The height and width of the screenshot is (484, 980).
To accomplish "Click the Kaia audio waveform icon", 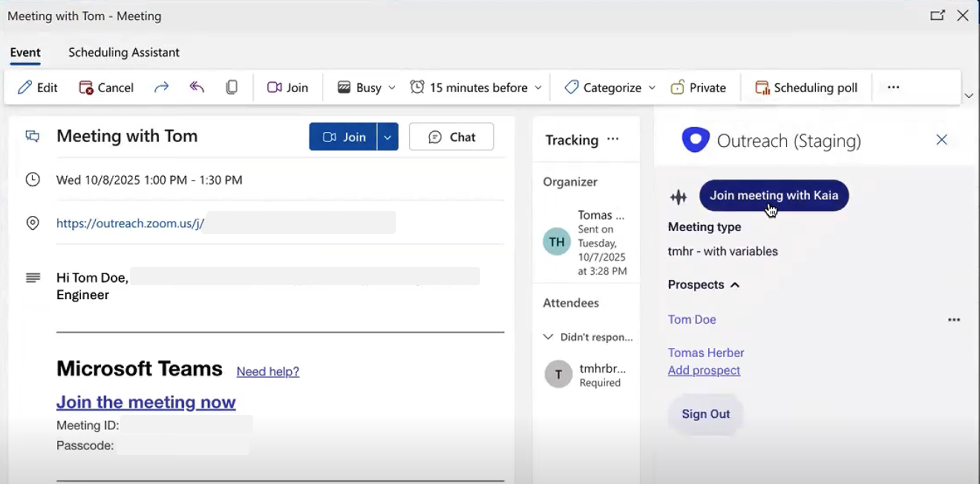I will (678, 197).
